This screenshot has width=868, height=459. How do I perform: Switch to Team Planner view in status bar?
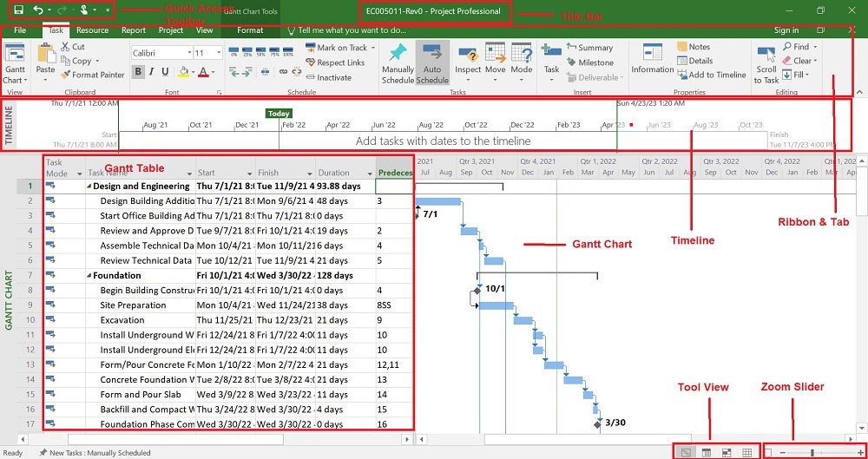(x=727, y=452)
